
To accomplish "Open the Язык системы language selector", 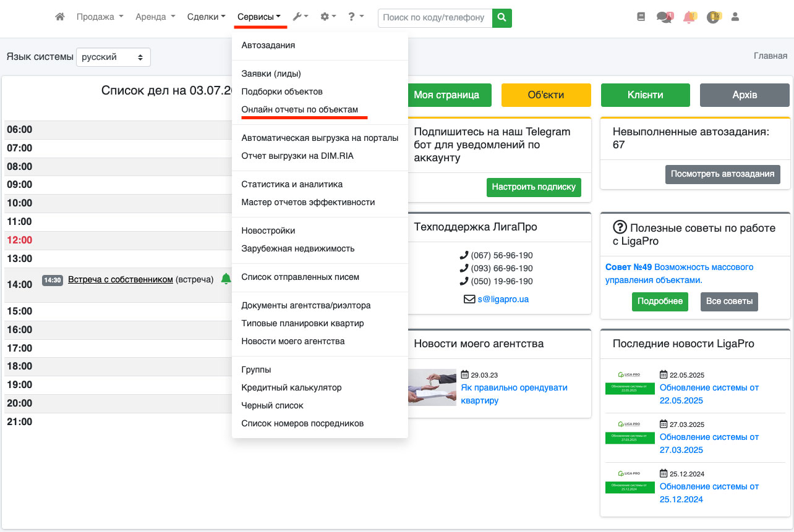I will point(113,57).
